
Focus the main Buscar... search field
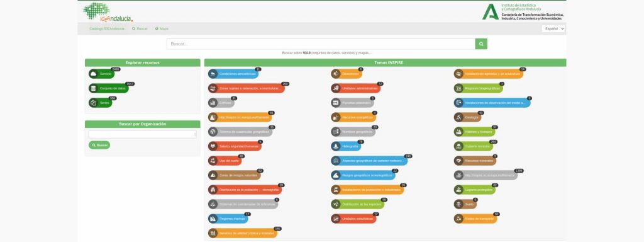[321, 43]
